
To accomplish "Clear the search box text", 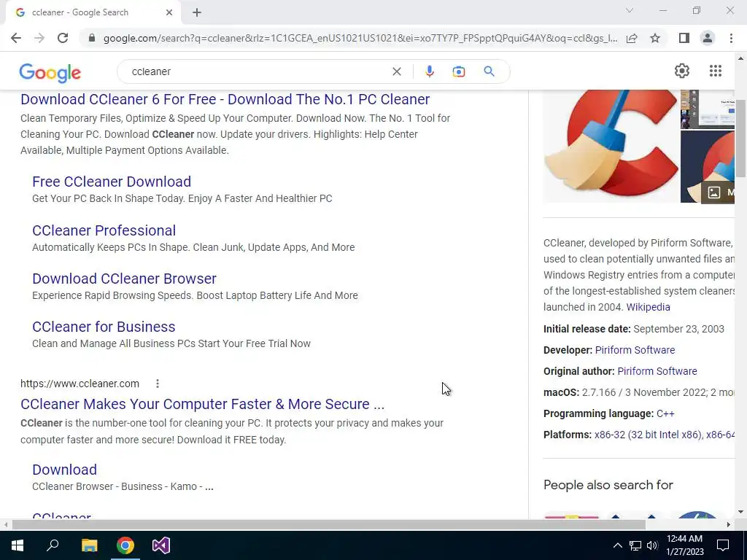I will [396, 71].
